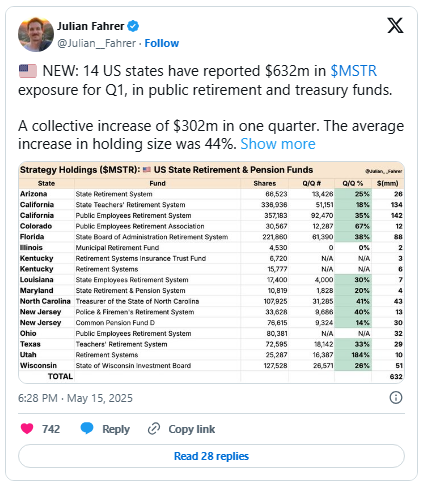The height and width of the screenshot is (492, 429).
Task: Follow Julian Fahrer
Action: 162,43
